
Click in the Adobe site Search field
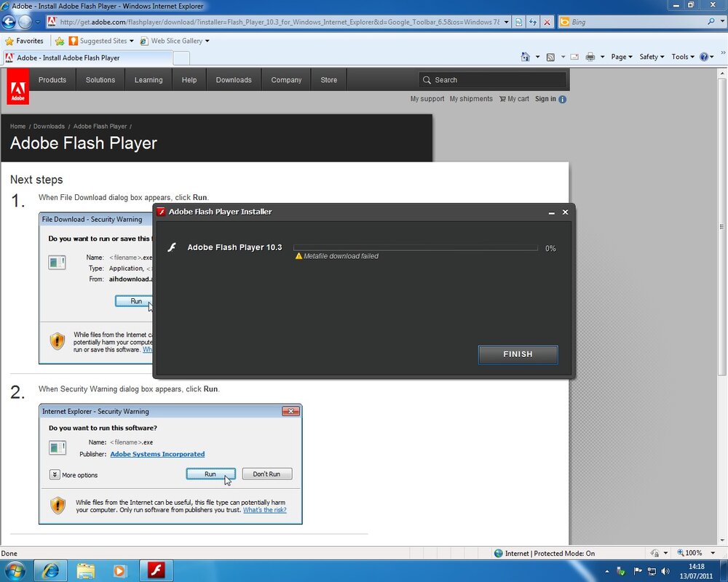pos(492,80)
